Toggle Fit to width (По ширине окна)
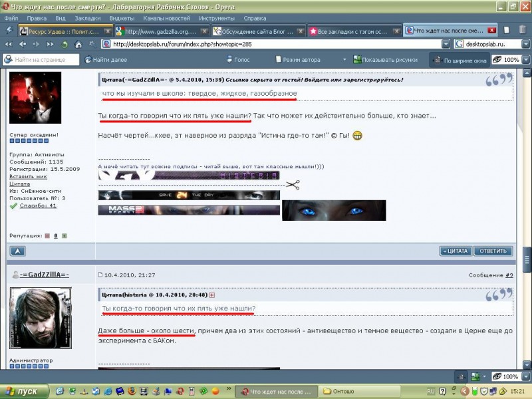This screenshot has height=399, width=532. [x=460, y=60]
